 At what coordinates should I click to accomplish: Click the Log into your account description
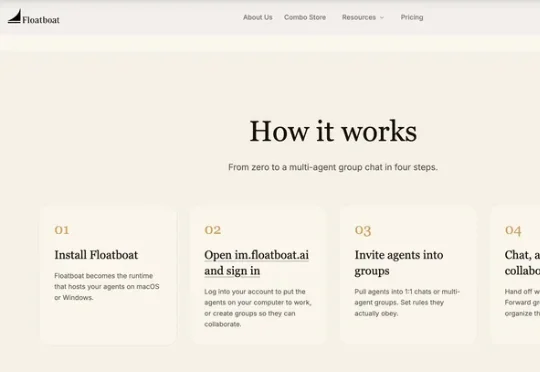(x=258, y=308)
